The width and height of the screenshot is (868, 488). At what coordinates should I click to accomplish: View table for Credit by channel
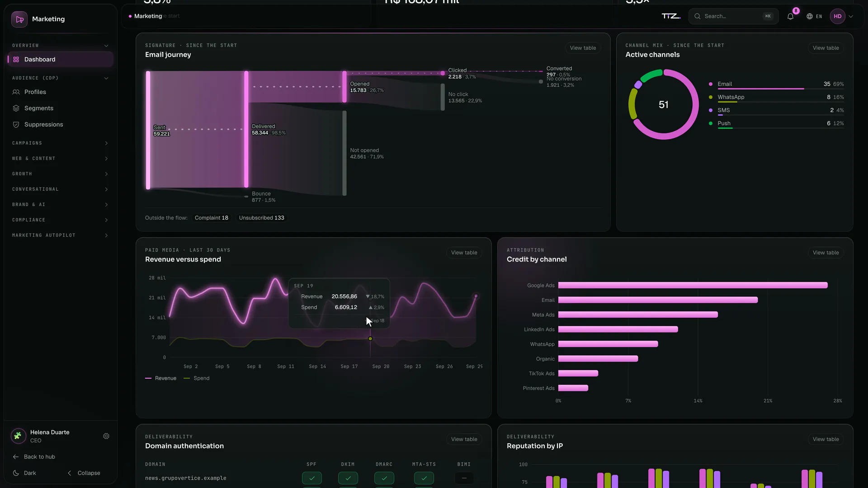(x=826, y=253)
